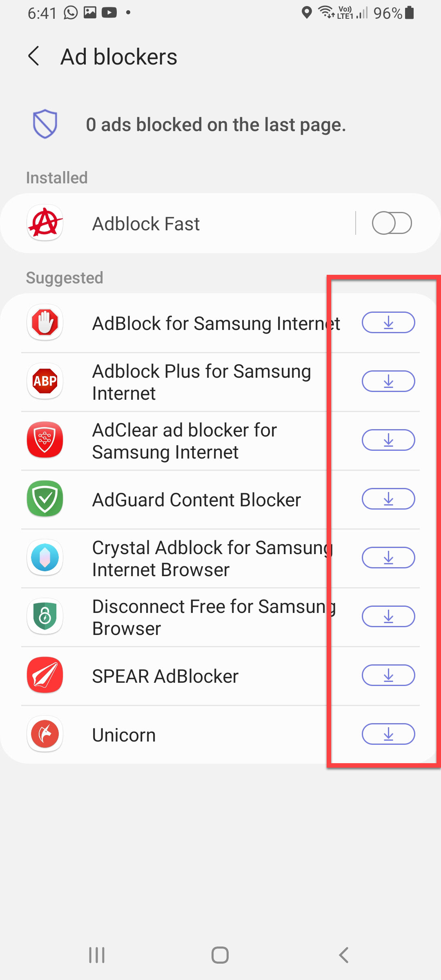Tap the Adblock Fast app icon

45,223
